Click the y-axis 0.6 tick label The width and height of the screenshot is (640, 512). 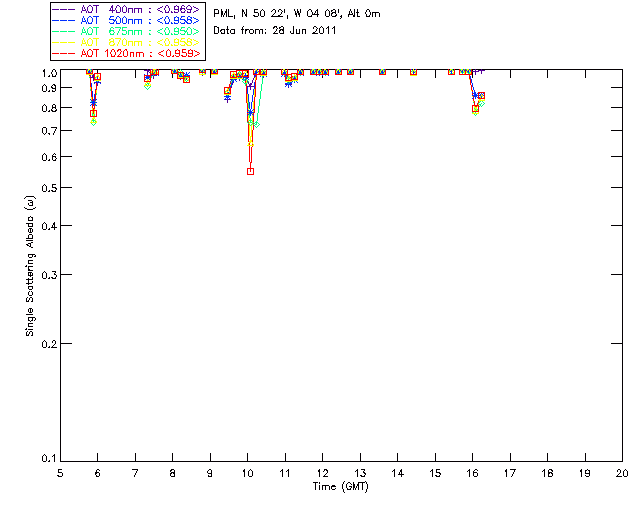[x=49, y=157]
